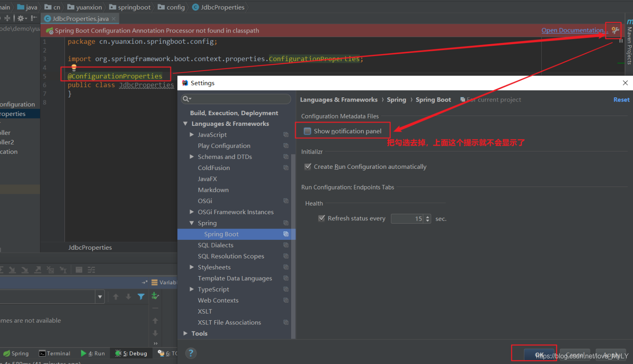Image resolution: width=633 pixels, height=364 pixels.
Task: Select XSLT File Associations in settings tree
Action: pyautogui.click(x=229, y=323)
